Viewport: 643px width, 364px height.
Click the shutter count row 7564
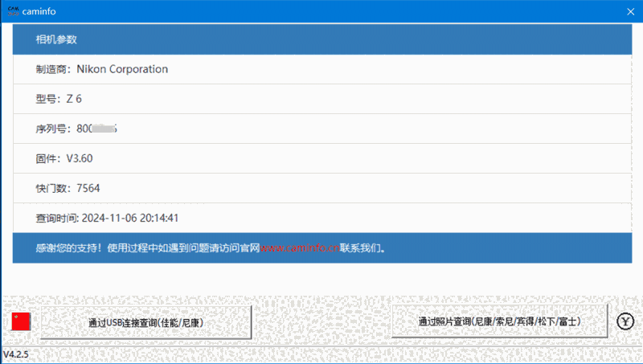[x=322, y=188]
